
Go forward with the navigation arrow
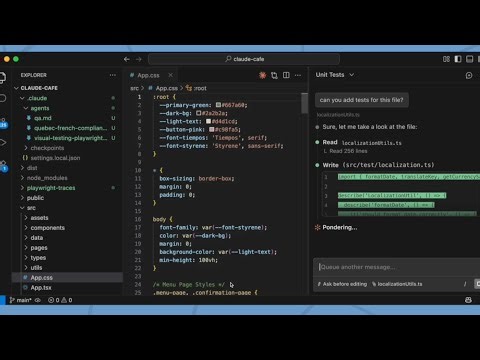point(139,59)
